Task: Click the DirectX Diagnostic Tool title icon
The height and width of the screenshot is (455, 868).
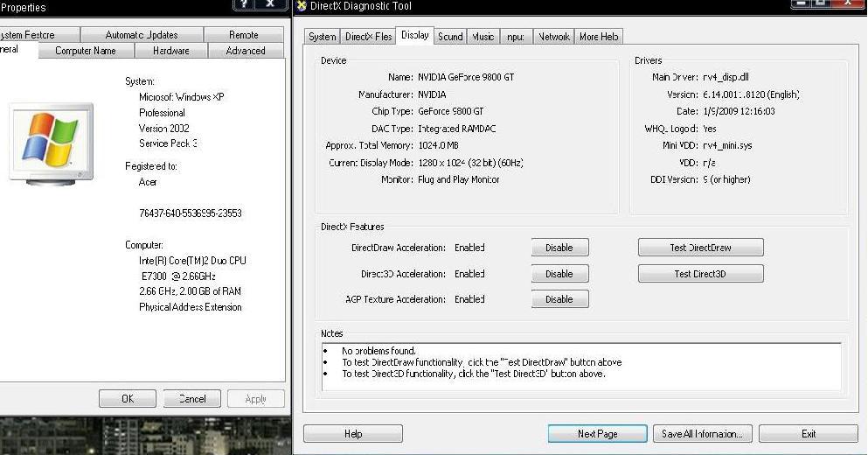Action: coord(302,6)
